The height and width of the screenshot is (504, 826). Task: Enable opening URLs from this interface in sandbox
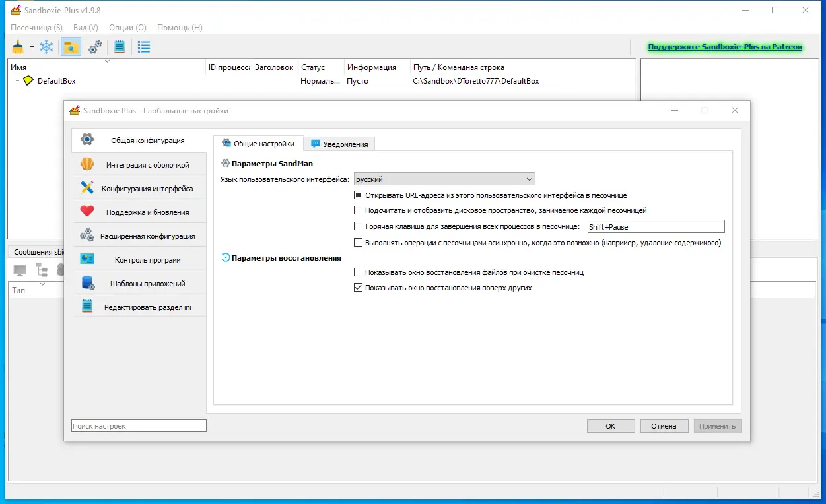(359, 195)
